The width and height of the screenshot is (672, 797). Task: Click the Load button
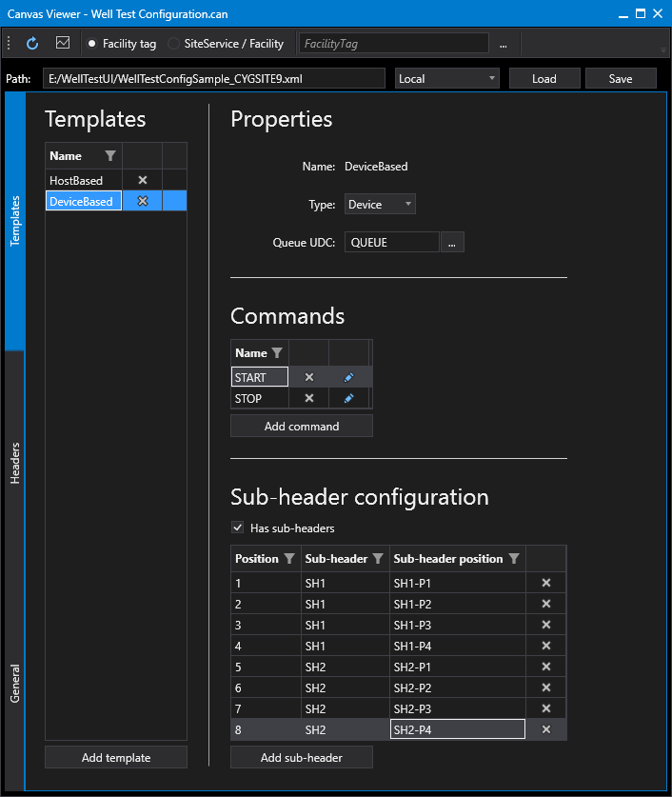pyautogui.click(x=544, y=79)
